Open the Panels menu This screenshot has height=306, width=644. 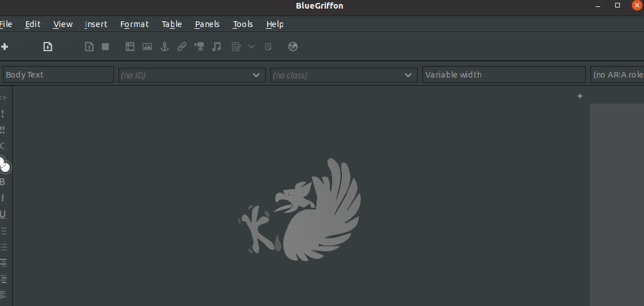click(207, 24)
